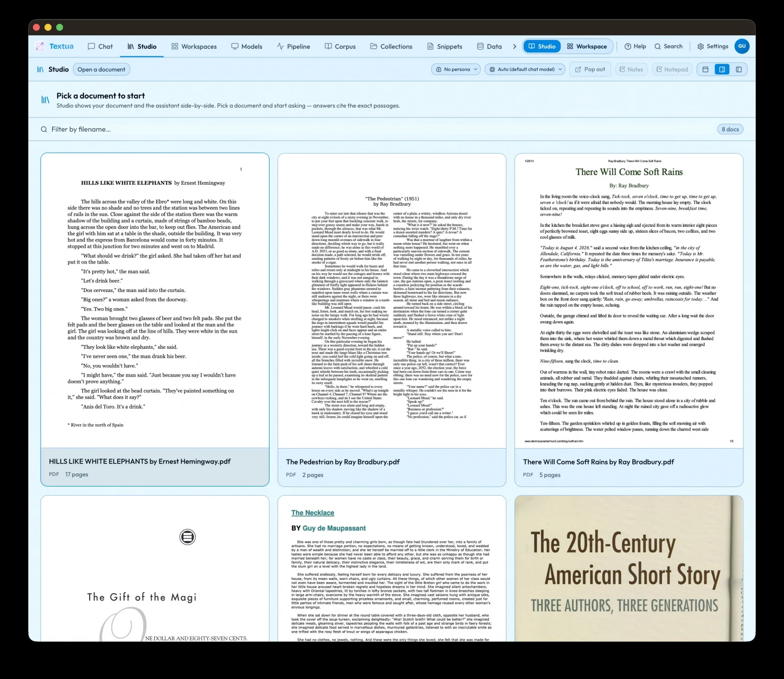
Task: Click The Pedestrian by Ray Bradbury.pdf filename
Action: click(x=343, y=462)
